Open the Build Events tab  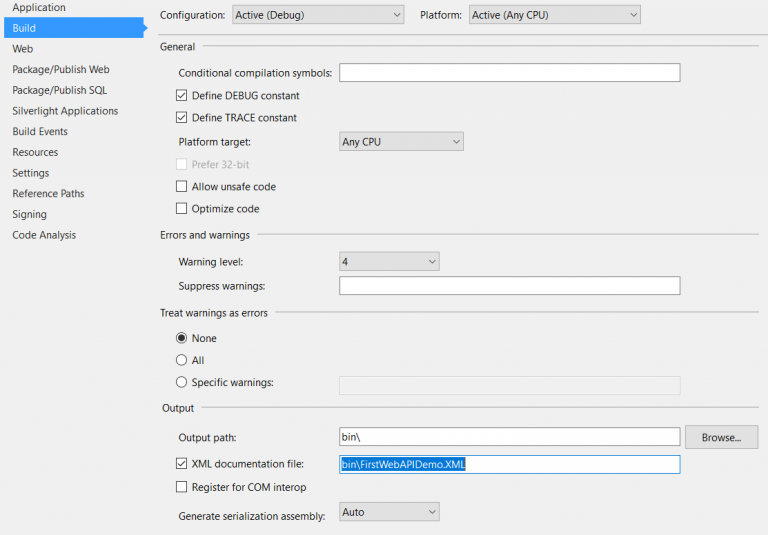[x=40, y=131]
